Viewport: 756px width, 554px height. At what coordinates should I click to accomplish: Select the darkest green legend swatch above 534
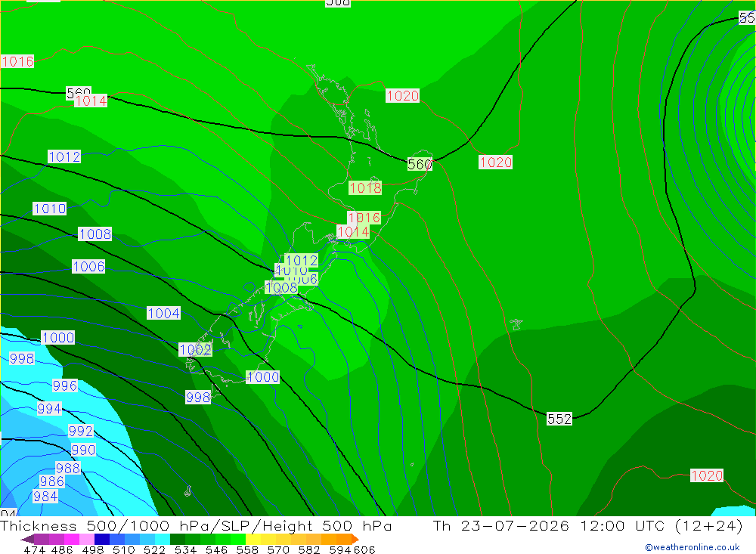click(178, 539)
